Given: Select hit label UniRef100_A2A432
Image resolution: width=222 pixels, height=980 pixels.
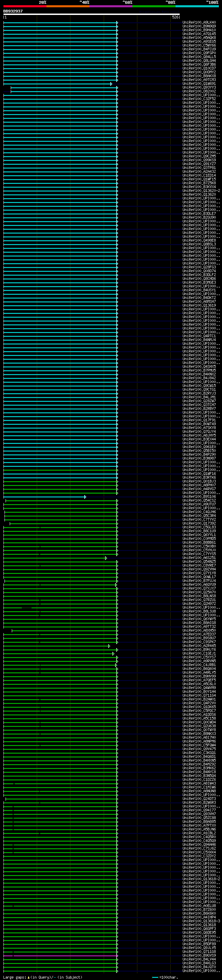Looking at the screenshot, I should 199,172.
